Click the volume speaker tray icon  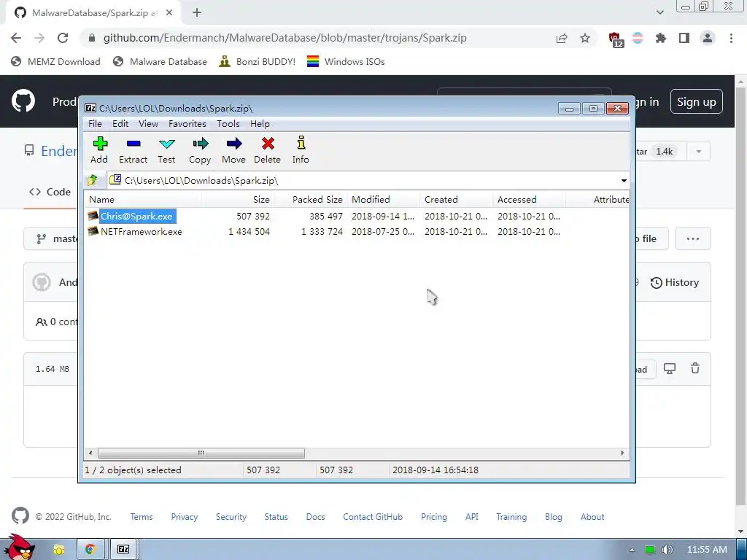pyautogui.click(x=667, y=550)
